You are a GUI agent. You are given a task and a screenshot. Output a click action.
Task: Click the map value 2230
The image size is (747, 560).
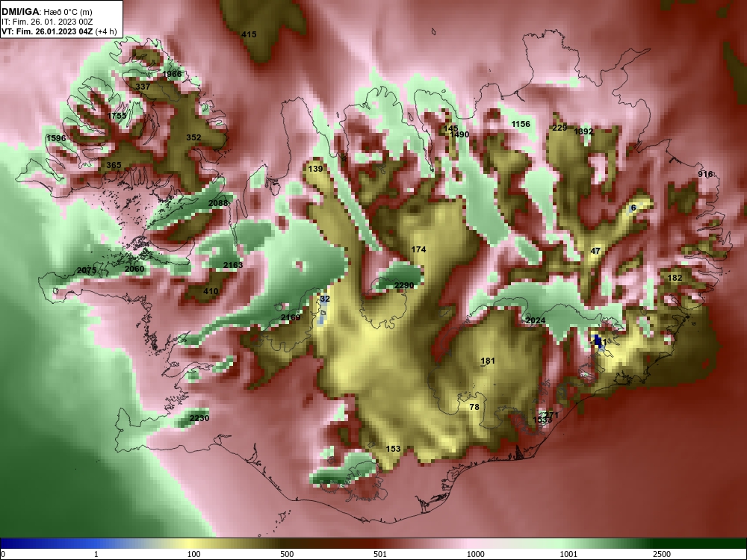click(199, 418)
